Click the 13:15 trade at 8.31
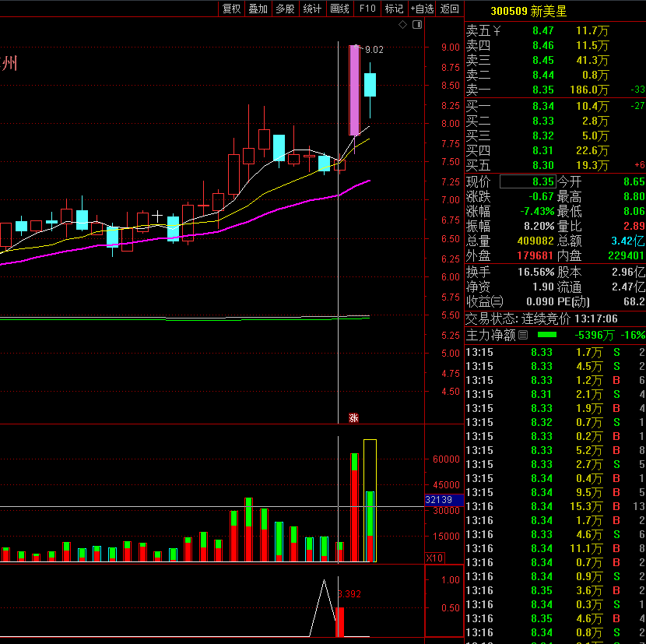Viewport: 646px width, 644px height. coord(555,395)
